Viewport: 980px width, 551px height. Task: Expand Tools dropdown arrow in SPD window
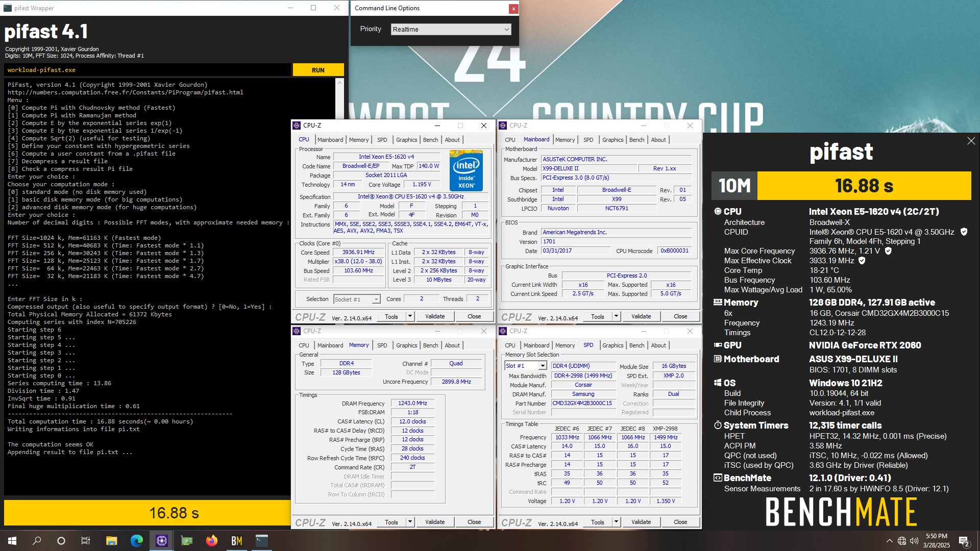coord(616,522)
